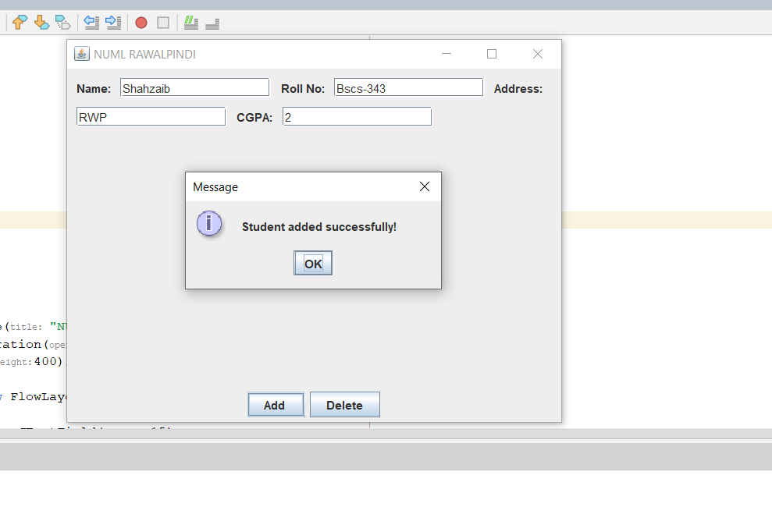The height and width of the screenshot is (532, 772).
Task: Shift the line right with the toolbar icon
Action: point(113,23)
